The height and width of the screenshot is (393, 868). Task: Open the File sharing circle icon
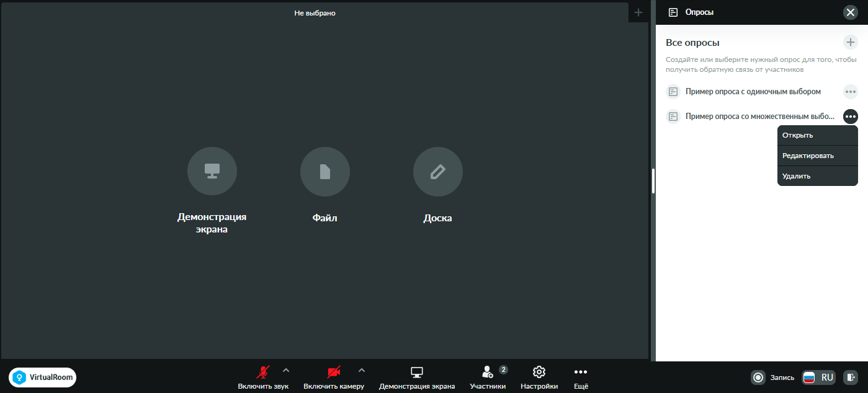pos(325,172)
